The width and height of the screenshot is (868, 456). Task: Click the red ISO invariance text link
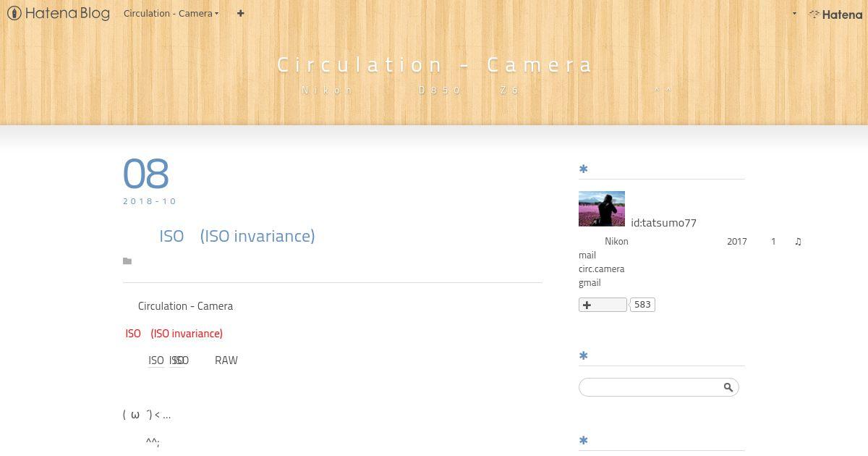click(x=174, y=333)
